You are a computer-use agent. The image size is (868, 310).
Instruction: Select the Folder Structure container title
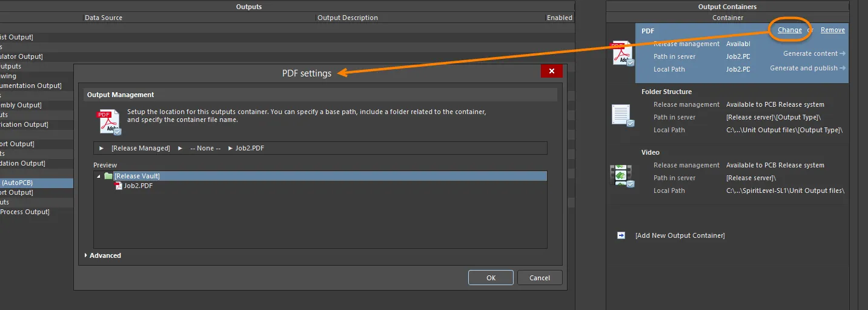[x=666, y=92]
